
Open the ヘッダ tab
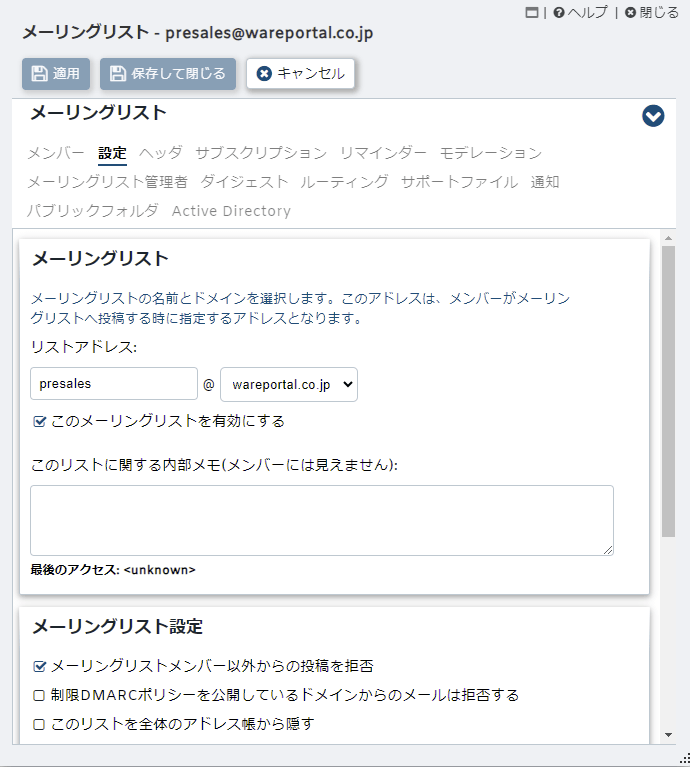pyautogui.click(x=161, y=153)
